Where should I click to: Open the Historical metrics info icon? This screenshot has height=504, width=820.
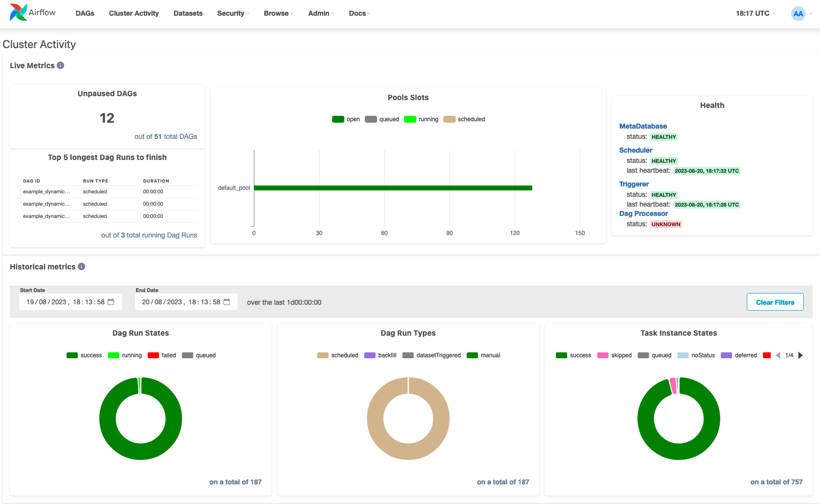click(82, 266)
